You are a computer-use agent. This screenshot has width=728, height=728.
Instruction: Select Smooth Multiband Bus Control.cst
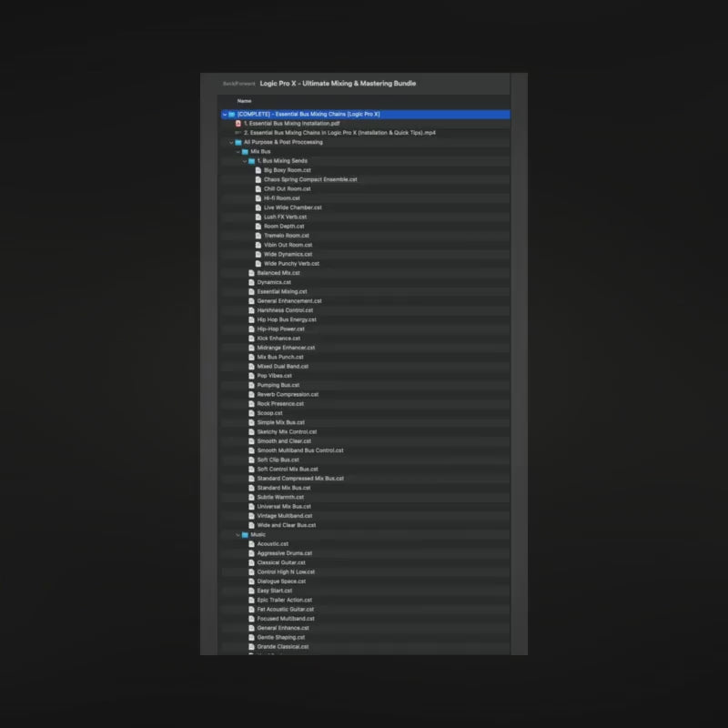coord(299,450)
